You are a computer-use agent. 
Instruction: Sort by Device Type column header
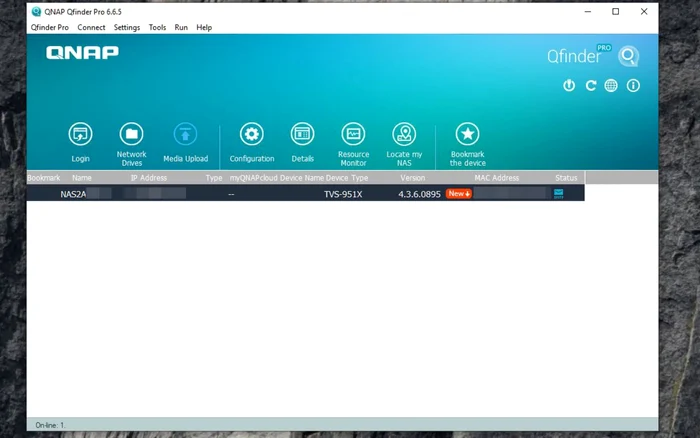(347, 178)
